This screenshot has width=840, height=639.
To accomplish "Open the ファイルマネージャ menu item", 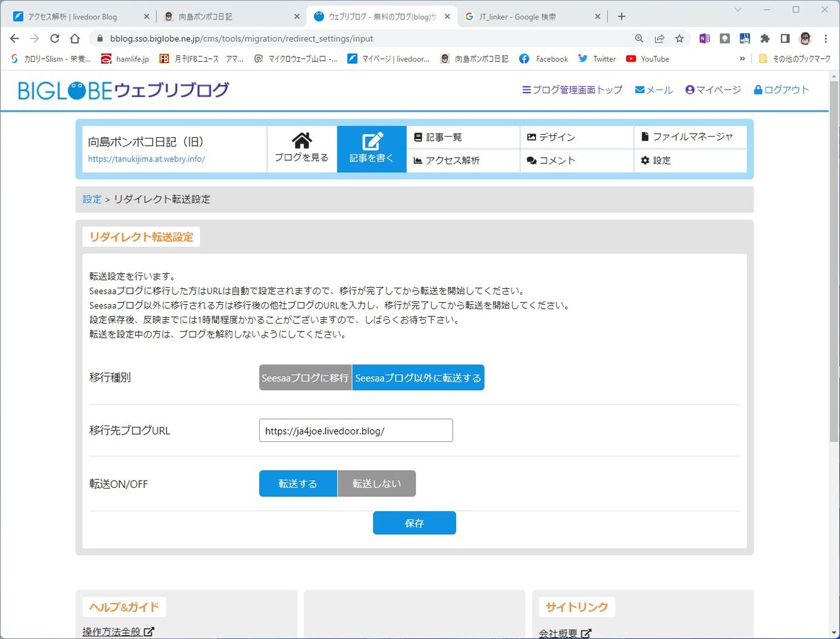I will (690, 137).
